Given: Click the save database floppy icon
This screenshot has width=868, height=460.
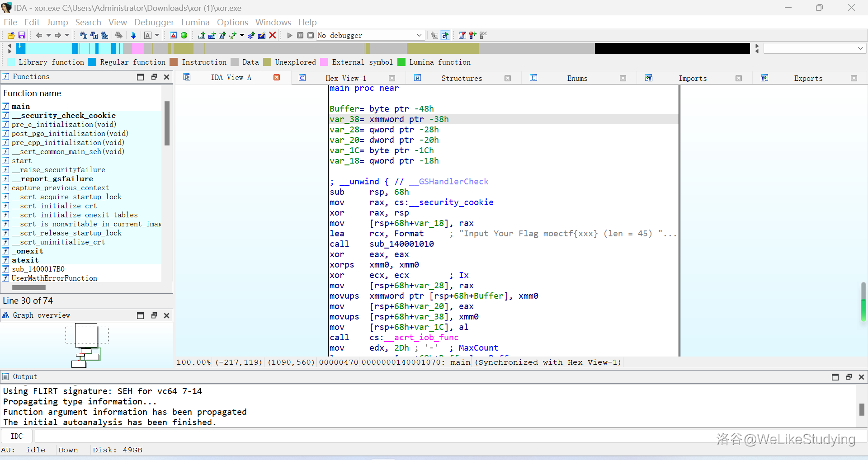Looking at the screenshot, I should (x=21, y=35).
